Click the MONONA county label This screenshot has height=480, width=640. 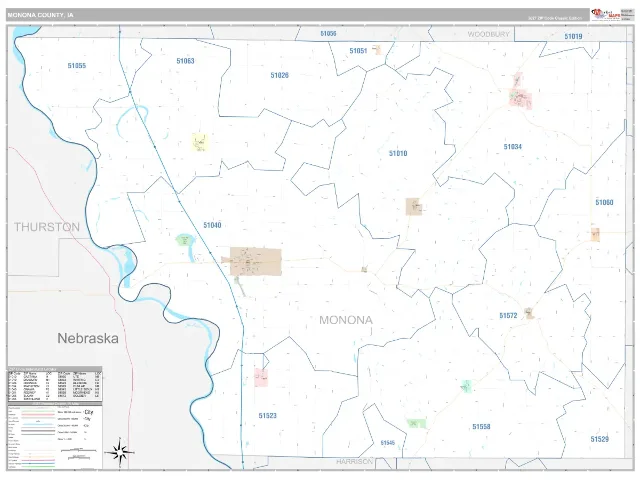(346, 320)
